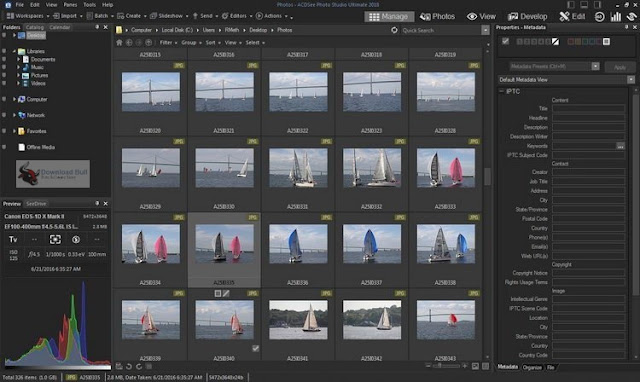The image size is (640, 382).
Task: Open Edit mode
Action: click(x=572, y=16)
